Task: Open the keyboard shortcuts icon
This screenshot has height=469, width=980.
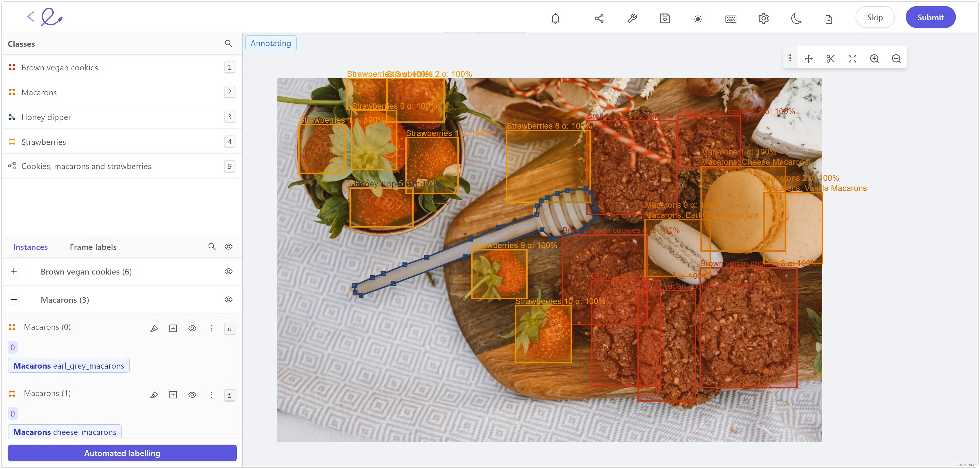Action: click(731, 19)
